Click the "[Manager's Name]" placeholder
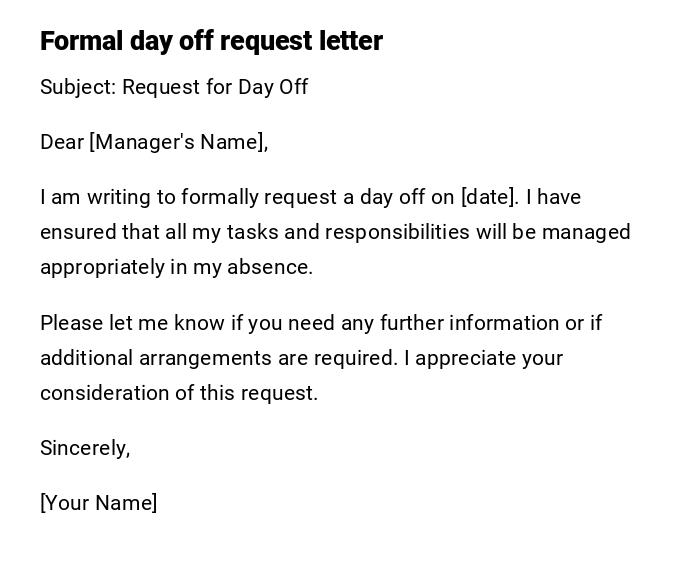The image size is (700, 566). pyautogui.click(x=178, y=142)
